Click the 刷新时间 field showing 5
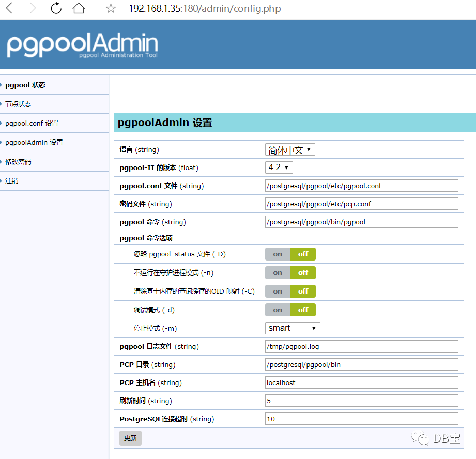476x459 pixels. click(362, 401)
